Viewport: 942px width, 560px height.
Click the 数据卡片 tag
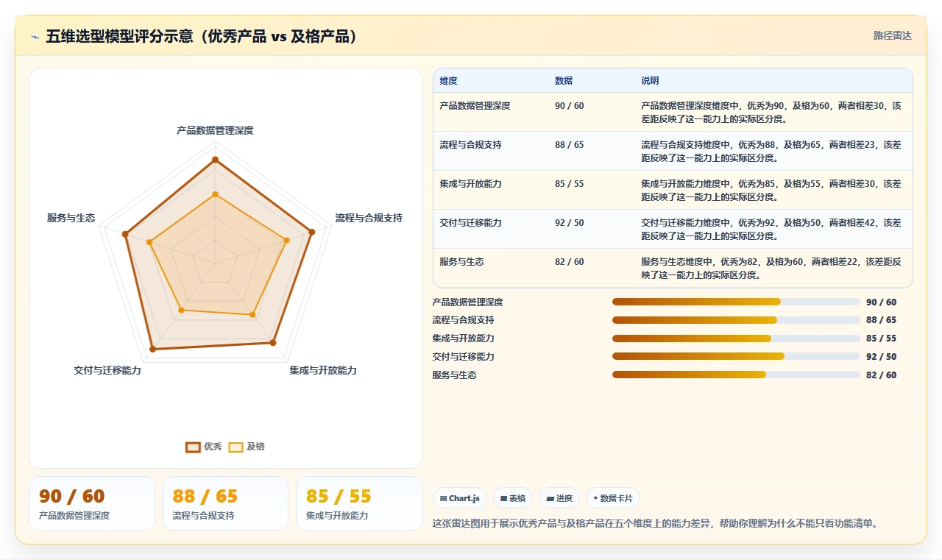pos(612,498)
